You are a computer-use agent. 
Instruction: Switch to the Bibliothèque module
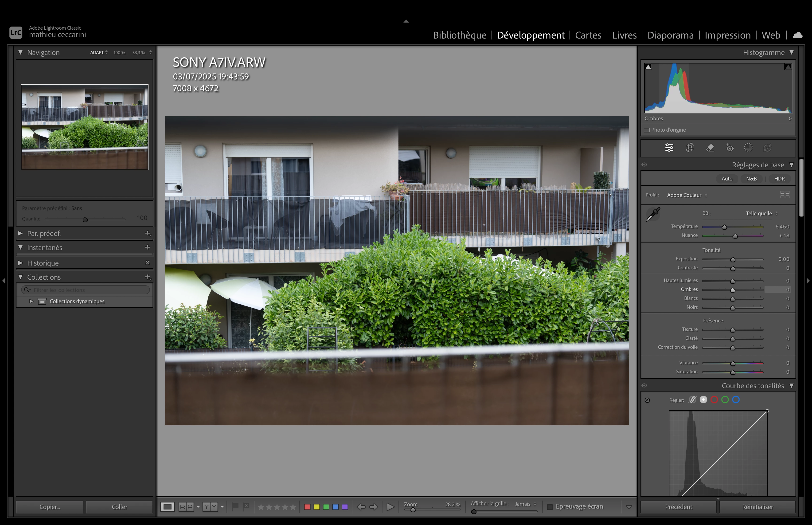(x=459, y=35)
